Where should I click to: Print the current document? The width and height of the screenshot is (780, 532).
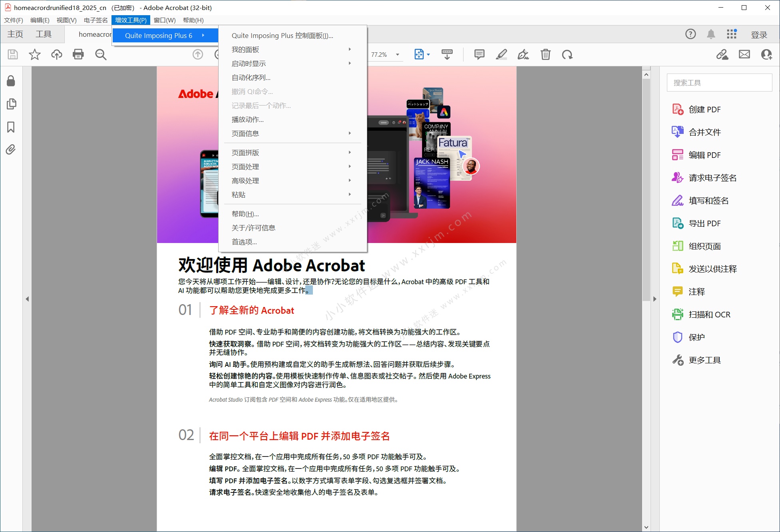pyautogui.click(x=78, y=54)
